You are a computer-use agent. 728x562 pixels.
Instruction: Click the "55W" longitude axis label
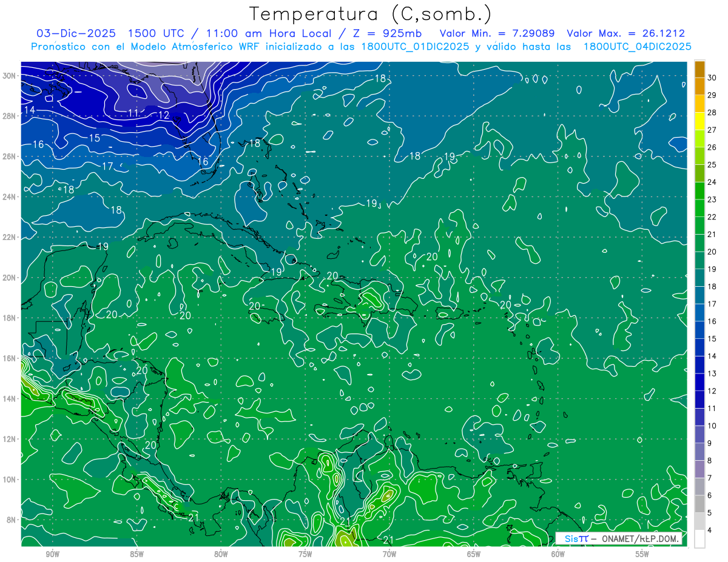click(x=642, y=555)
